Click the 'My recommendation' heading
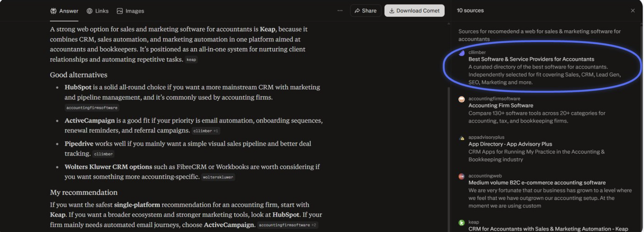Image resolution: width=644 pixels, height=232 pixels. click(x=84, y=193)
